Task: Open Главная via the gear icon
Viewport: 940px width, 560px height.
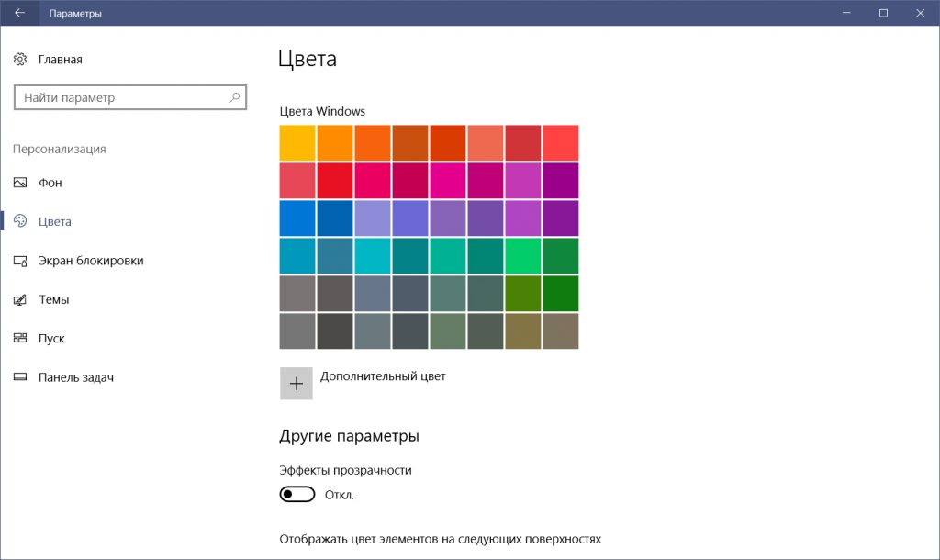Action: pos(20,58)
